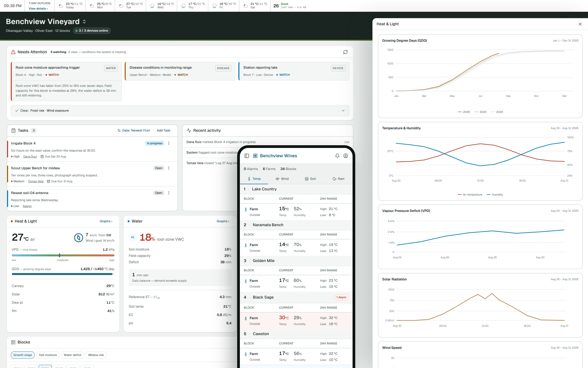Click thermometer icon in Lake Country farm row

click(x=246, y=210)
